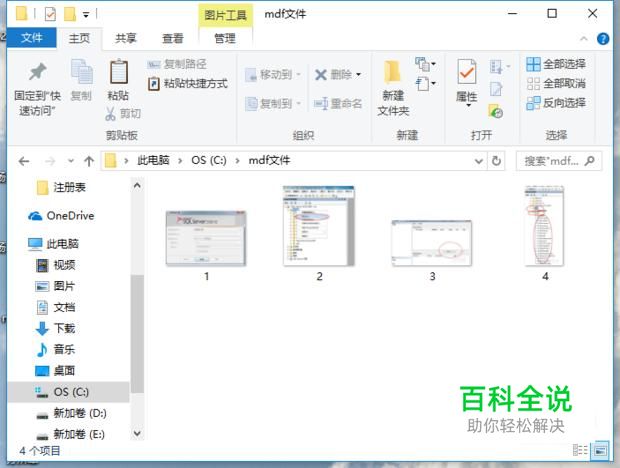620x468 pixels.
Task: Expand the Properties dropdown arrow
Action: pos(468,106)
